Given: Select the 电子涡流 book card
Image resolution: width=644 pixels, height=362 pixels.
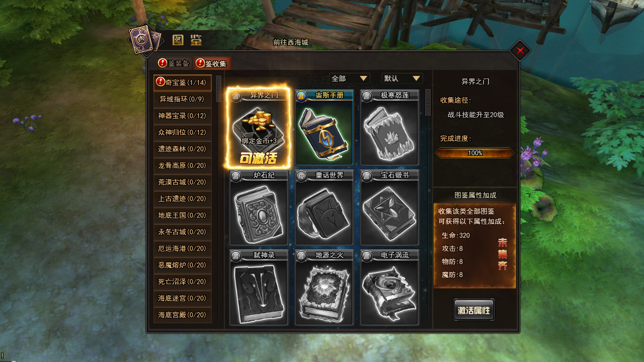Looking at the screenshot, I should pyautogui.click(x=389, y=288).
